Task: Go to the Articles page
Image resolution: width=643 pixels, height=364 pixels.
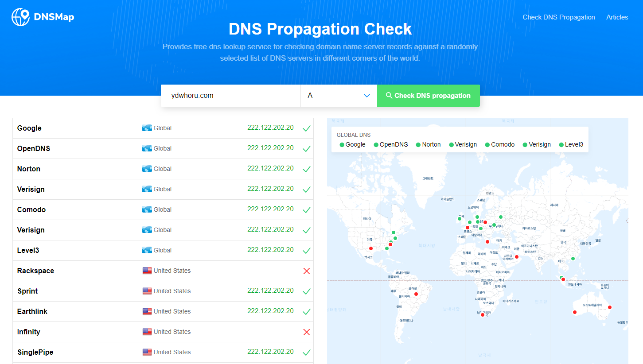Action: pyautogui.click(x=617, y=17)
